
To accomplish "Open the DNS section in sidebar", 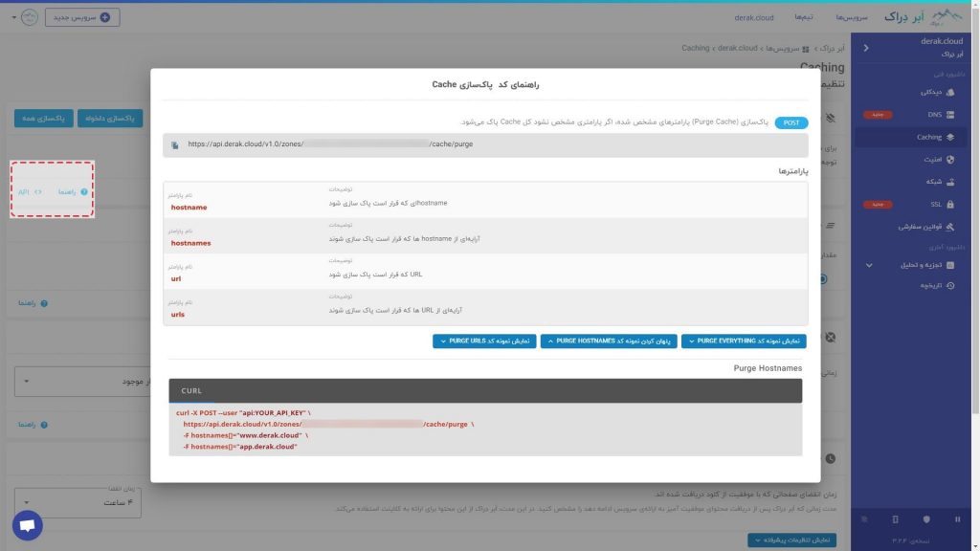I will [941, 115].
